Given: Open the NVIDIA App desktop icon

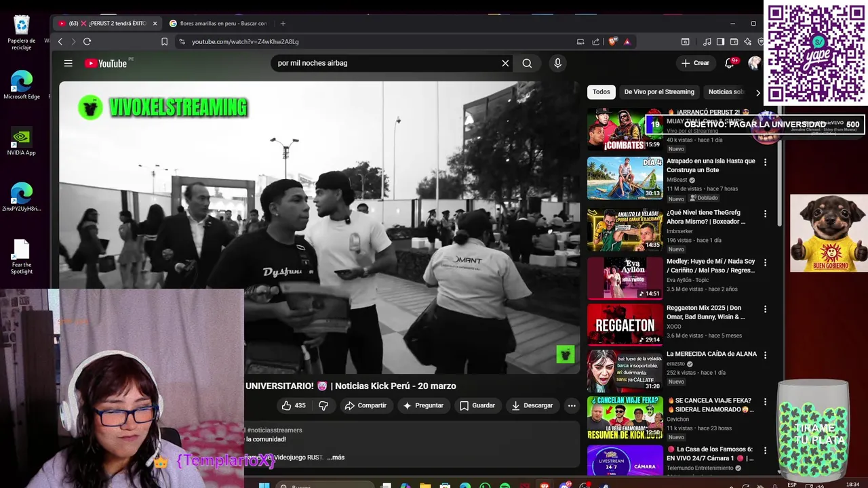Looking at the screenshot, I should tap(21, 141).
